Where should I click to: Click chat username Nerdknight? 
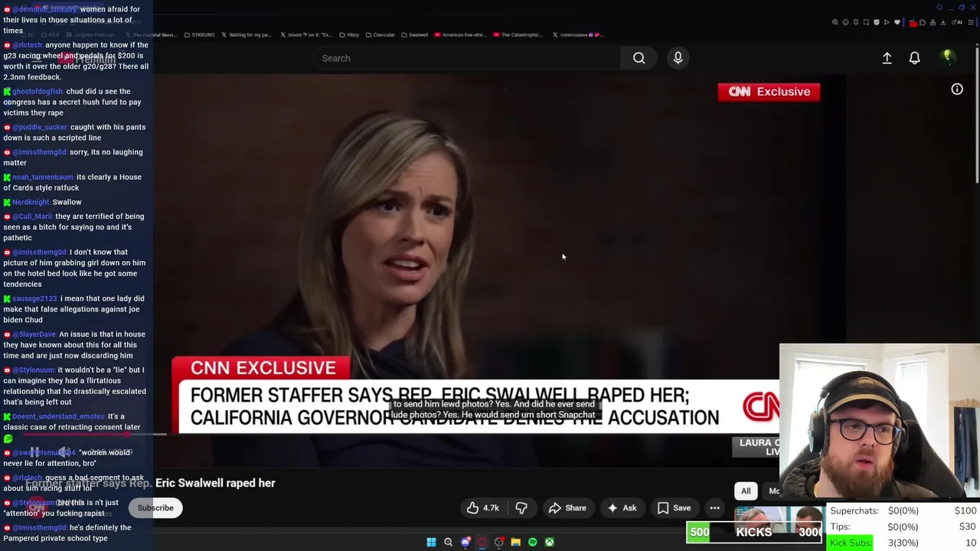click(x=31, y=202)
